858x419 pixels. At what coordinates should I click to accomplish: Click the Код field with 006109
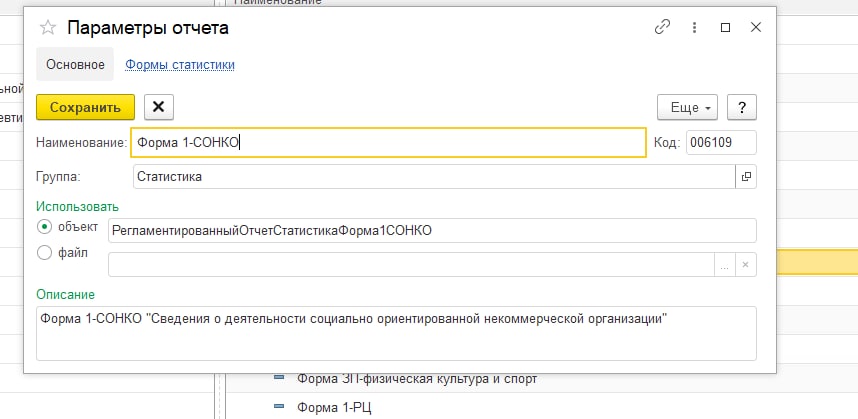(720, 142)
